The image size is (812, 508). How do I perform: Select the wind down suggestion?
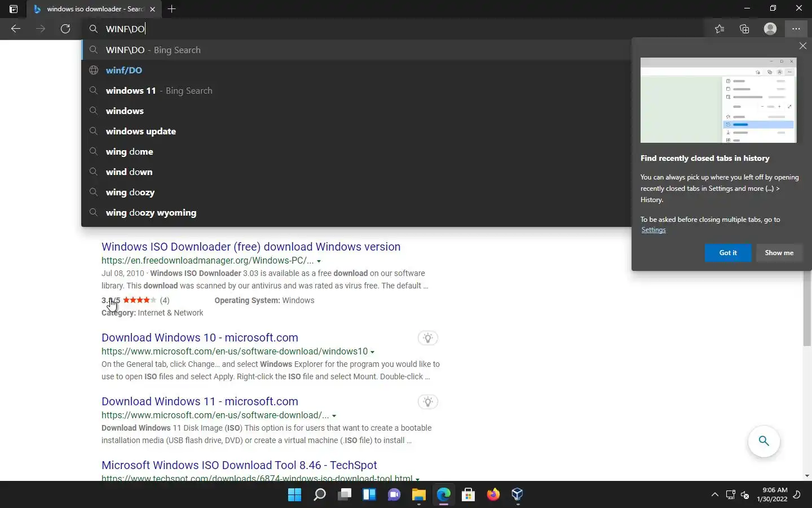[x=356, y=172]
